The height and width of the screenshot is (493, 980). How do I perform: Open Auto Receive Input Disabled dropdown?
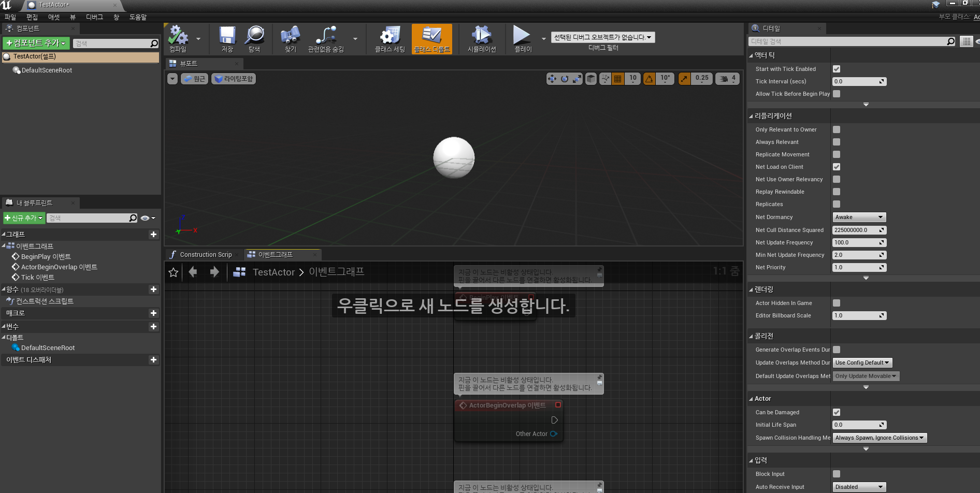[x=859, y=487]
